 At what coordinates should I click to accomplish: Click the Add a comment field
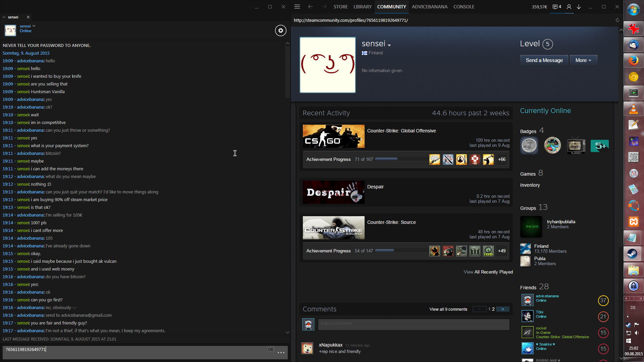coord(414,324)
